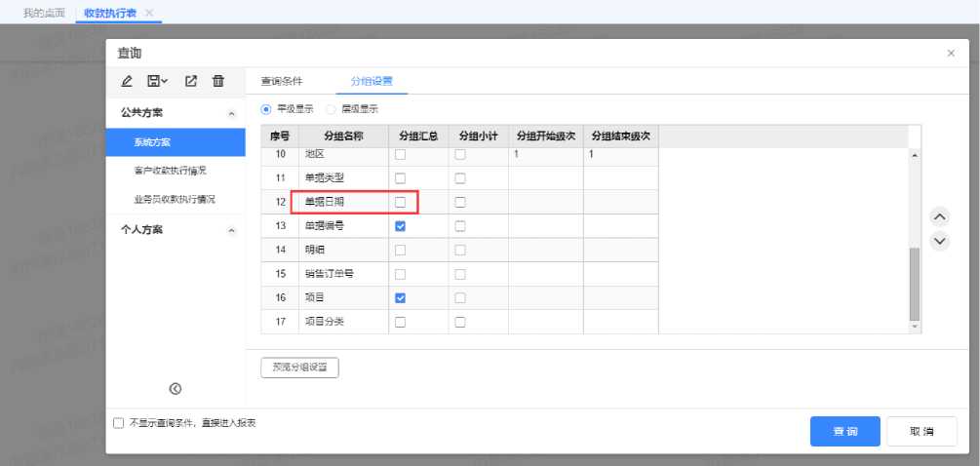This screenshot has height=466, width=980.
Task: Click the 项目分类 row name
Action: pyautogui.click(x=325, y=323)
